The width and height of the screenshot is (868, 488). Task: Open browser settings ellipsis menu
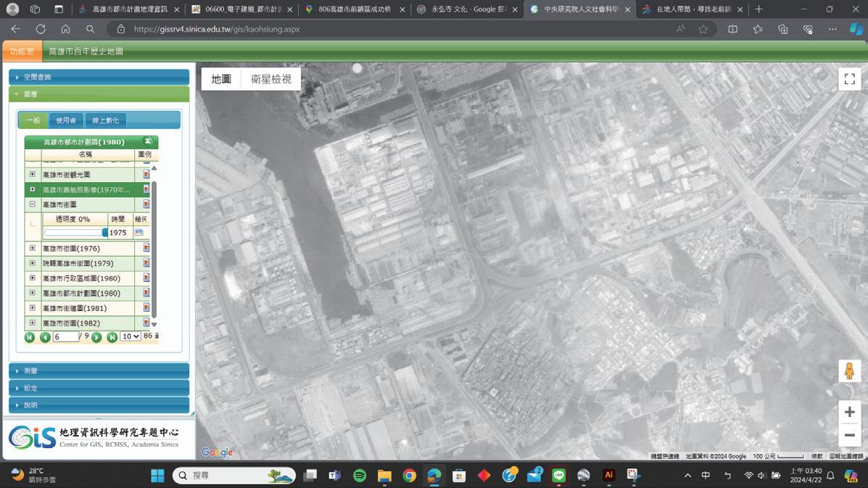[x=832, y=29]
